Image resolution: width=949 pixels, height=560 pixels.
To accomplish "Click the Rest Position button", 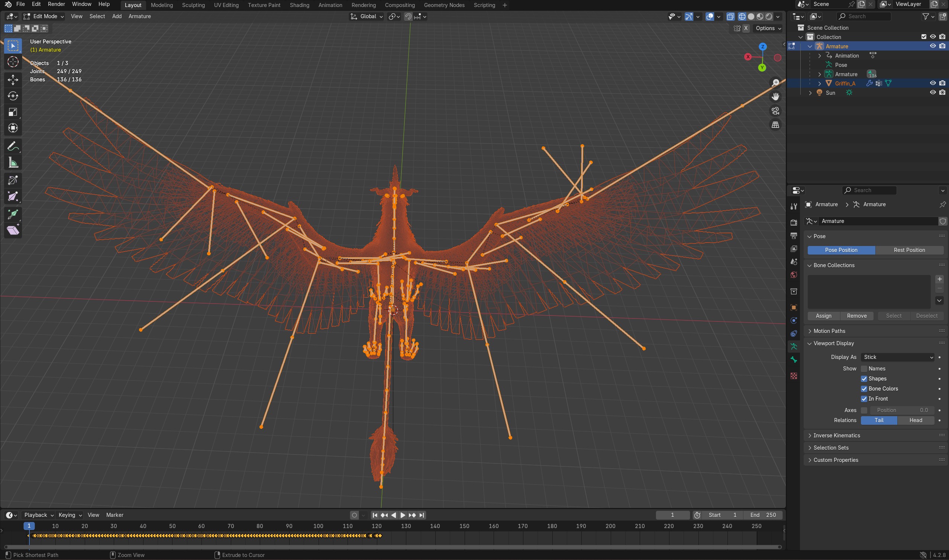I will coord(909,250).
